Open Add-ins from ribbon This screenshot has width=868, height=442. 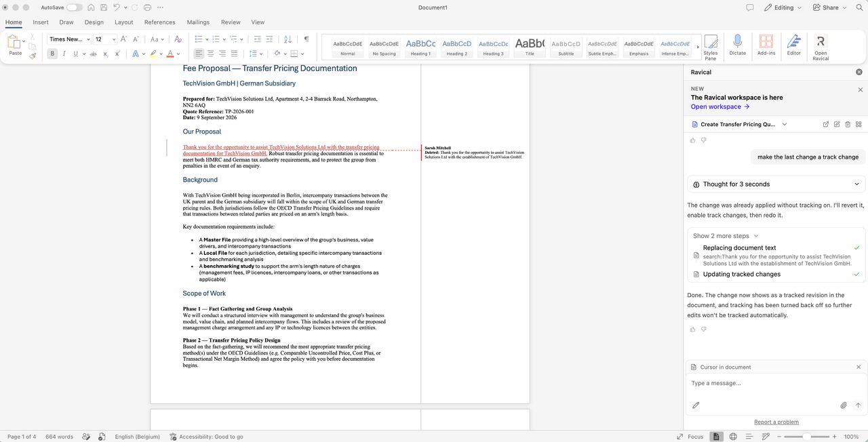pyautogui.click(x=766, y=45)
